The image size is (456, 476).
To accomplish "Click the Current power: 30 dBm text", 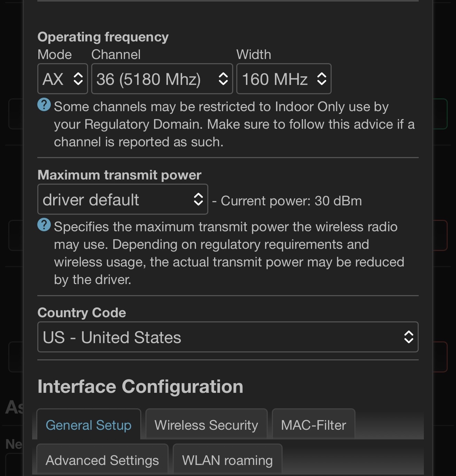I will coord(291,201).
